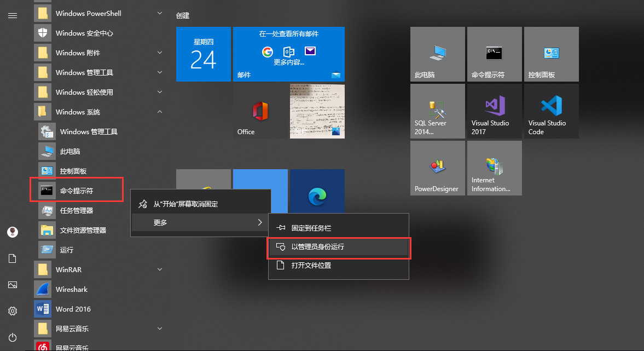Click the hamburger menu icon
Viewport: 644px width, 351px height.
coord(13,16)
